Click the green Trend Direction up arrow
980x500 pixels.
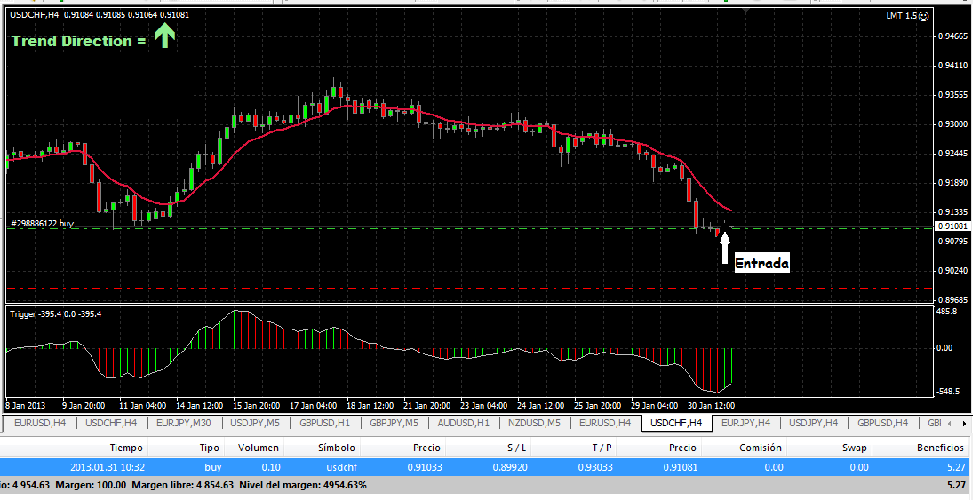pos(165,36)
